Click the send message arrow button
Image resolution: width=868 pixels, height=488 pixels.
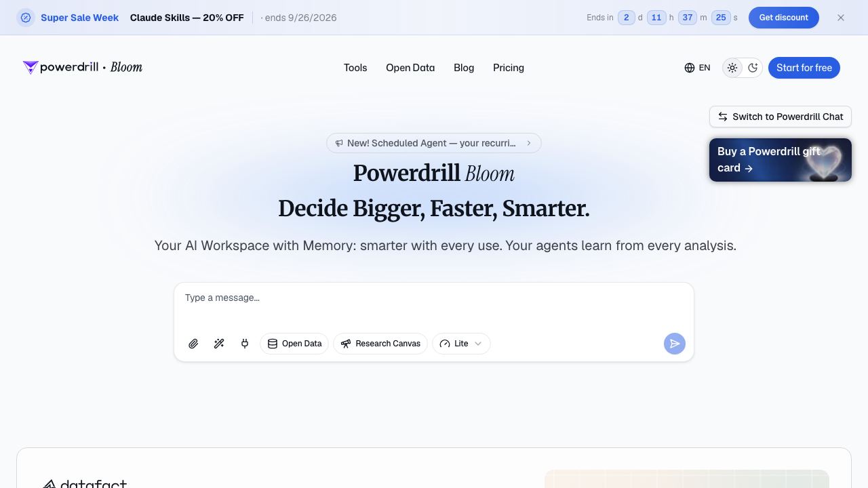[675, 344]
